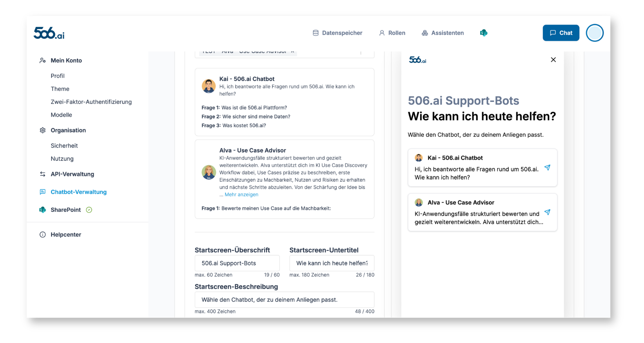
Task: Click the Mein Konto person icon
Action: [x=43, y=60]
